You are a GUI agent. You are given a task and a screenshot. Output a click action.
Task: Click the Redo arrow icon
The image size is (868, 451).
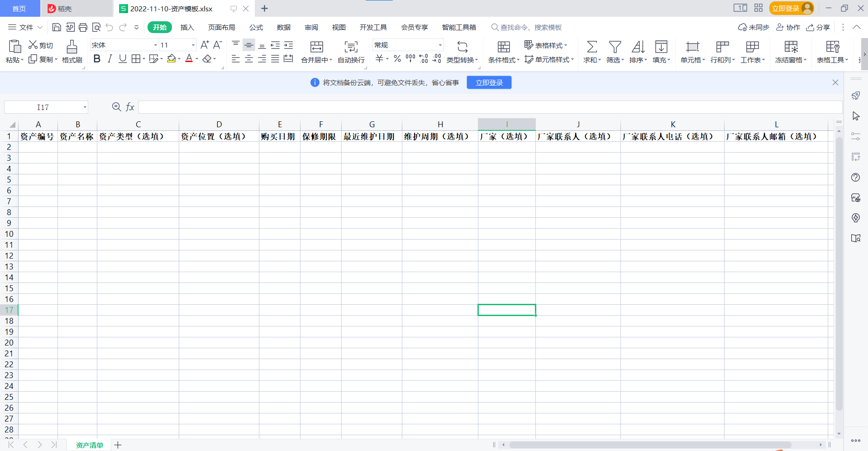(123, 27)
